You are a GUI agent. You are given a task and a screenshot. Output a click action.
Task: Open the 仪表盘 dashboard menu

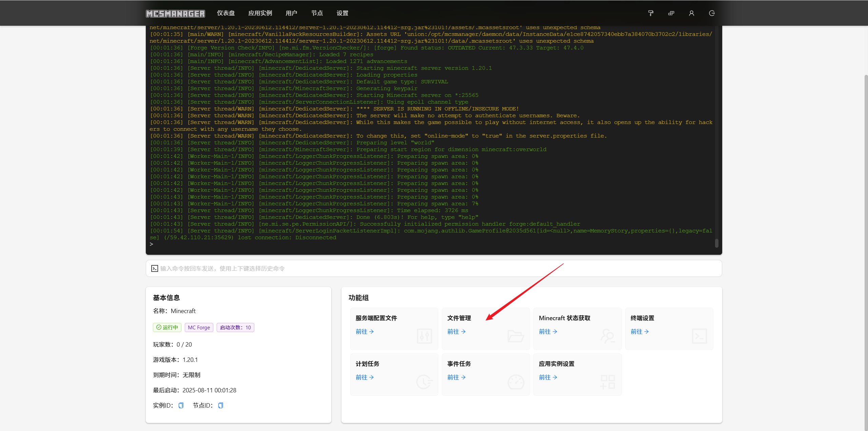click(x=226, y=13)
